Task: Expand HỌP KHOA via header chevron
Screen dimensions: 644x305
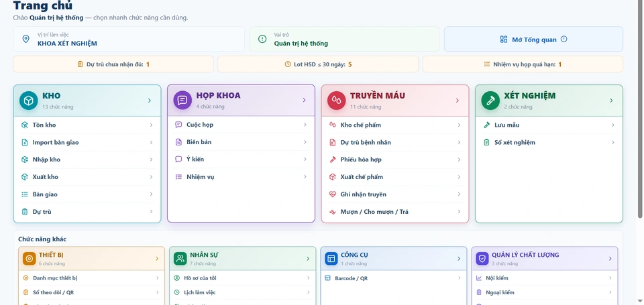Action: [304, 100]
